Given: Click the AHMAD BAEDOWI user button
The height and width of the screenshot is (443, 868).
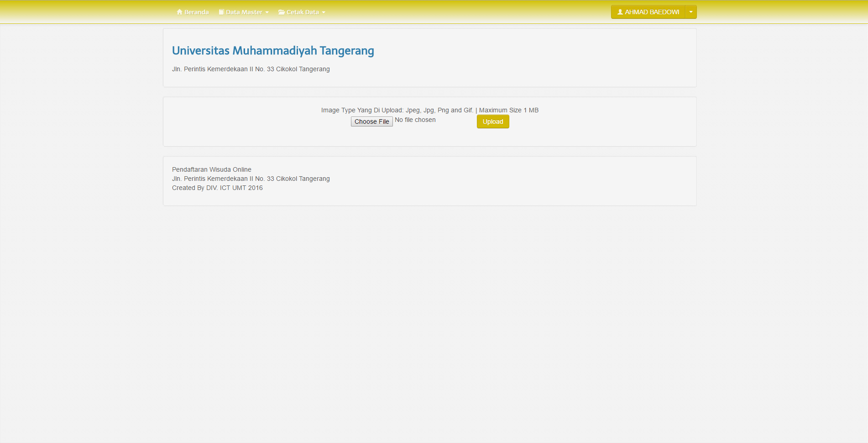Looking at the screenshot, I should click(x=648, y=12).
